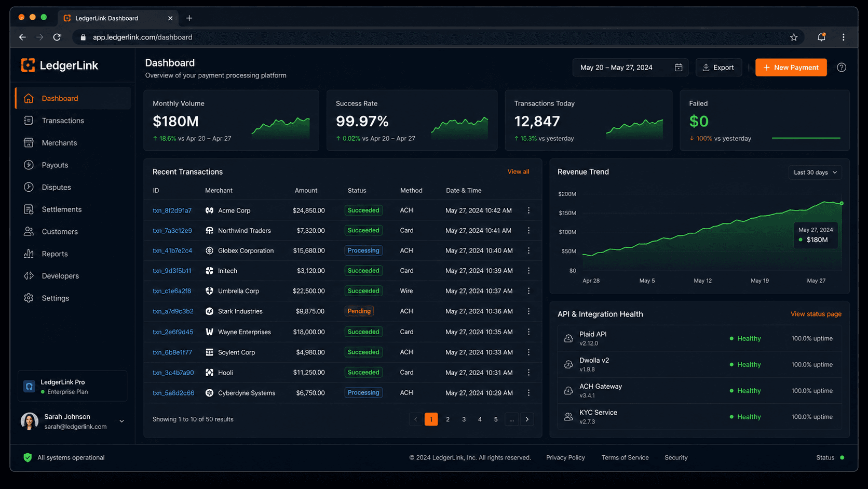Viewport: 868px width, 489px height.
Task: Click the green shield systems operational icon
Action: coord(28,457)
